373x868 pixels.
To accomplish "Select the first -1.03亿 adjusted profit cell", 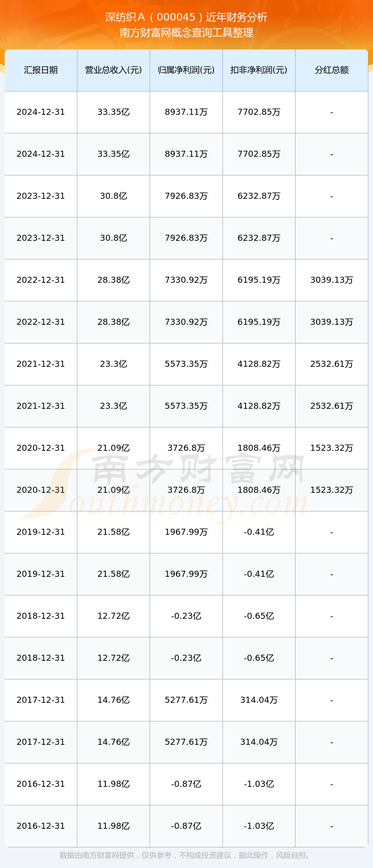I will click(x=259, y=784).
